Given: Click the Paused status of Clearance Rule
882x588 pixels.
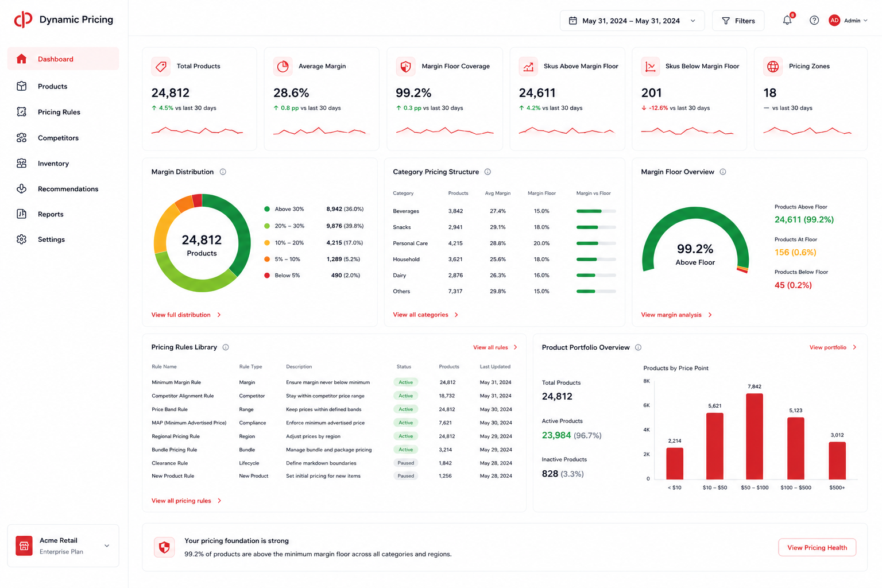Looking at the screenshot, I should (406, 463).
